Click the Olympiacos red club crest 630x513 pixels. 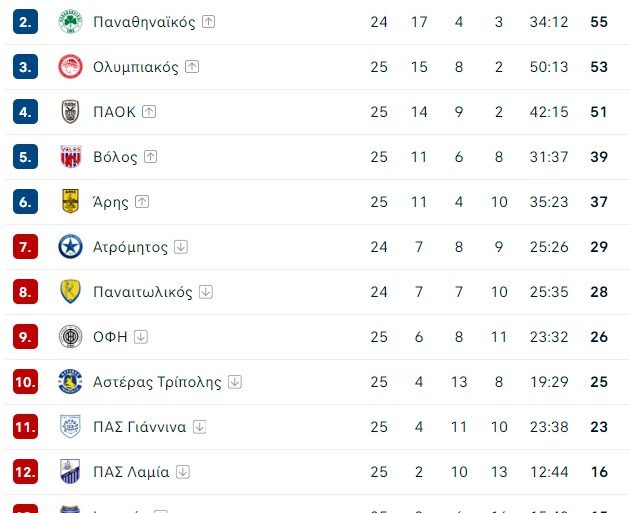coord(70,67)
